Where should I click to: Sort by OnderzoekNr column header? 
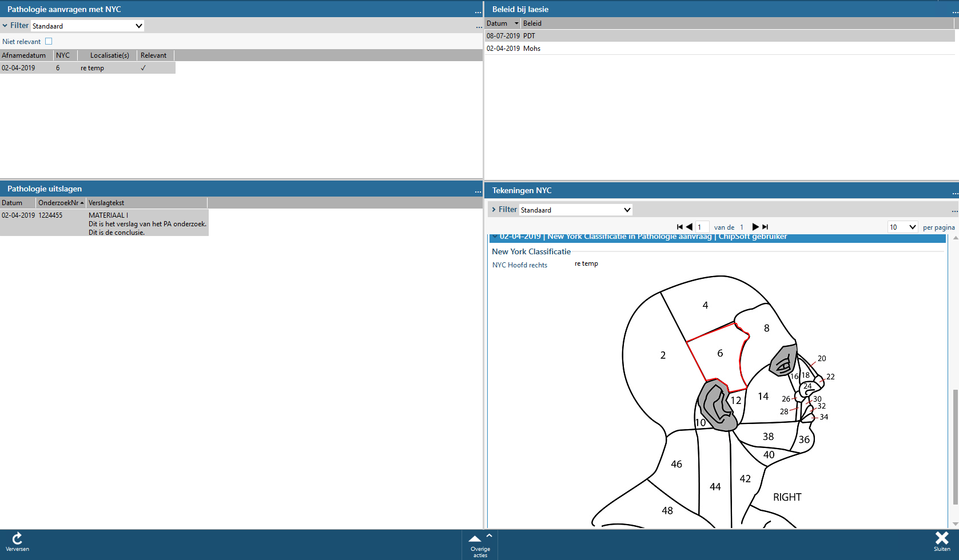(x=59, y=203)
